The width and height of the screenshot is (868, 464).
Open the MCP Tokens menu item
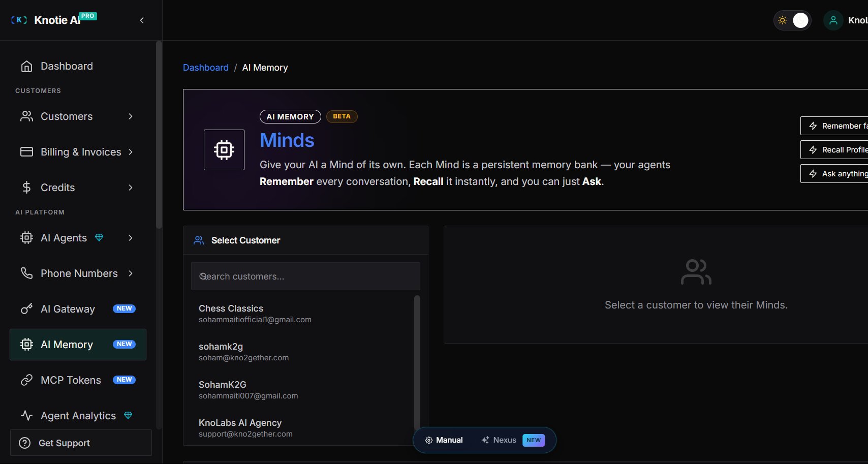[78, 380]
